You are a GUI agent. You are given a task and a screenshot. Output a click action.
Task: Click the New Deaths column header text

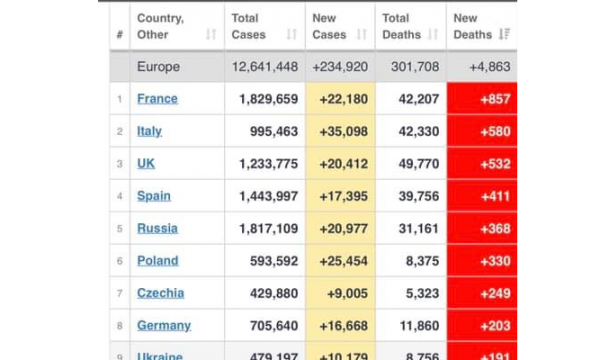(x=473, y=26)
